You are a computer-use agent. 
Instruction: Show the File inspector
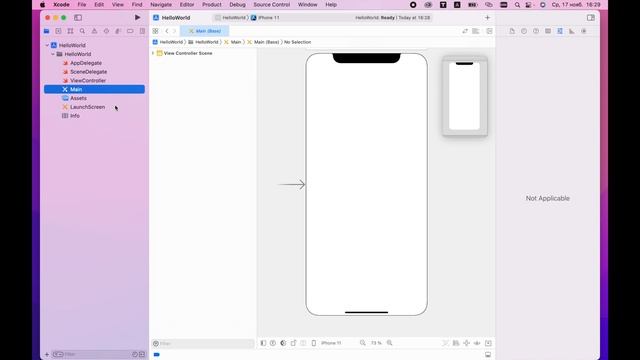512,31
